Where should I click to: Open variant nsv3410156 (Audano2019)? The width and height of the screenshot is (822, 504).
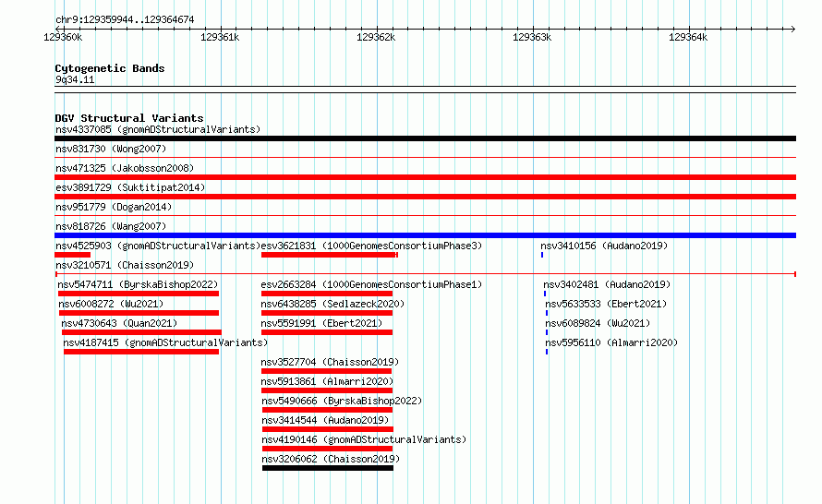[x=604, y=246]
